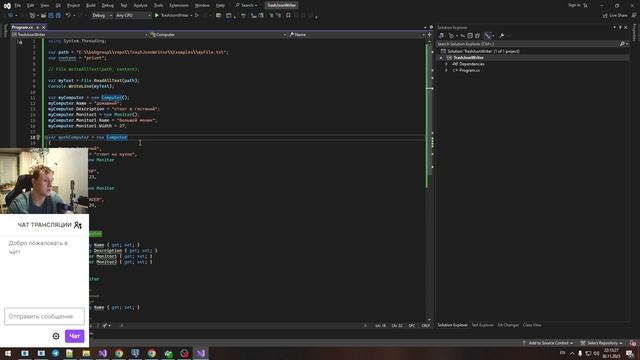Open the Analyze menu
The image size is (640, 360).
(140, 5)
